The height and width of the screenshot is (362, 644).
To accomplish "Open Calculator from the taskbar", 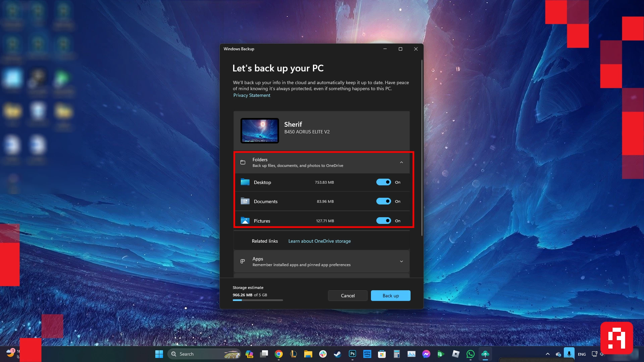I will [396, 354].
